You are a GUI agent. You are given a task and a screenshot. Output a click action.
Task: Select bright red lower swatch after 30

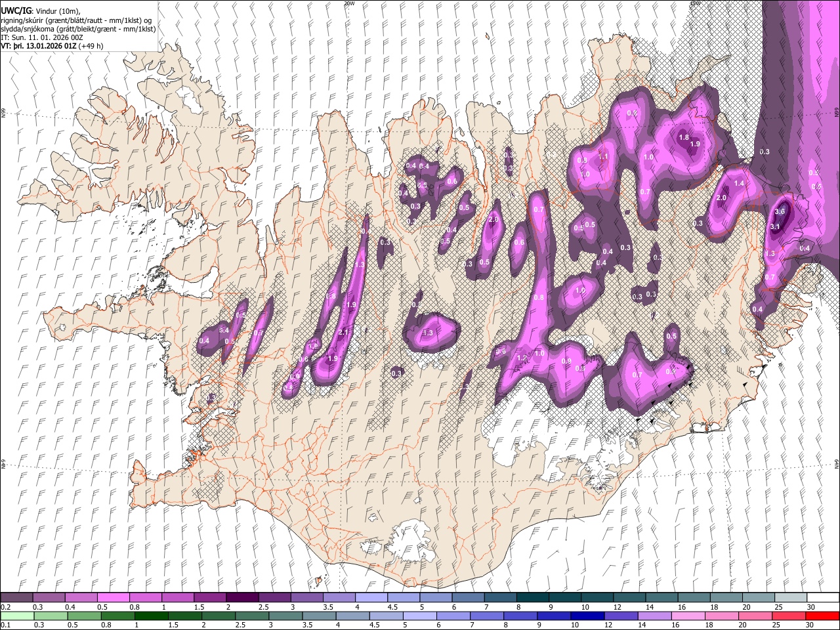pyautogui.click(x=823, y=616)
